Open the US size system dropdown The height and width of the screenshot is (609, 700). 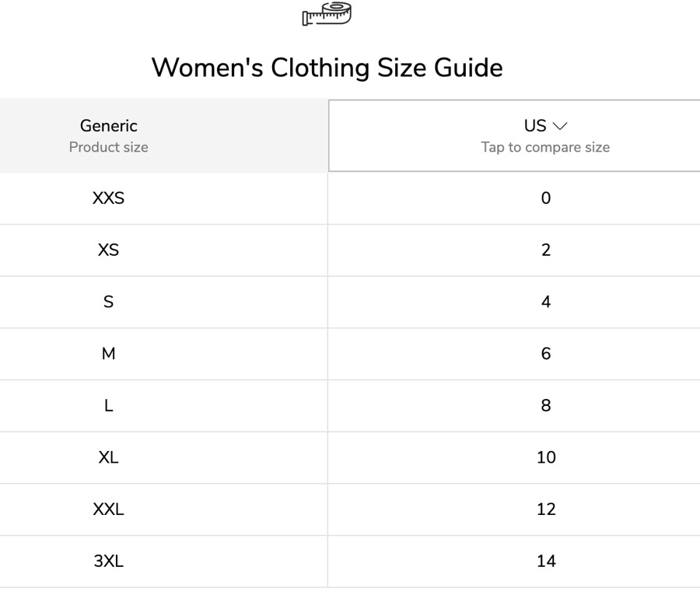click(514, 135)
